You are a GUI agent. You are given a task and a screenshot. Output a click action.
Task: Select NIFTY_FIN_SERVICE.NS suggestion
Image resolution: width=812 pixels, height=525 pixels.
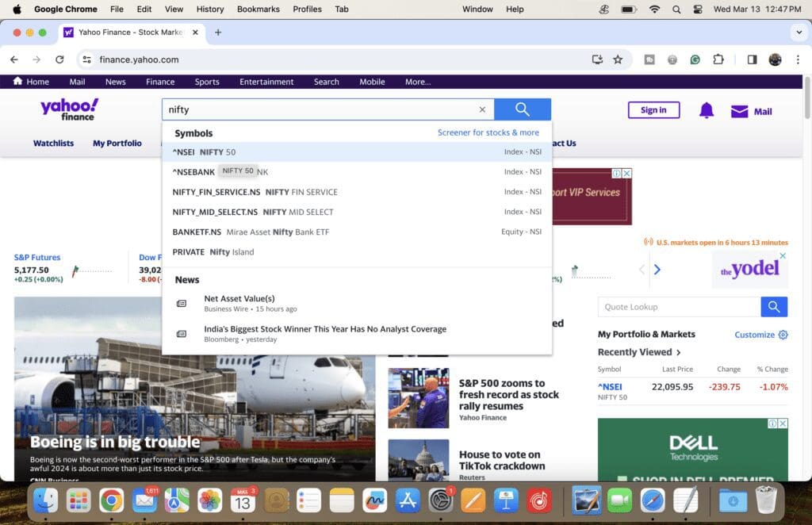click(357, 192)
